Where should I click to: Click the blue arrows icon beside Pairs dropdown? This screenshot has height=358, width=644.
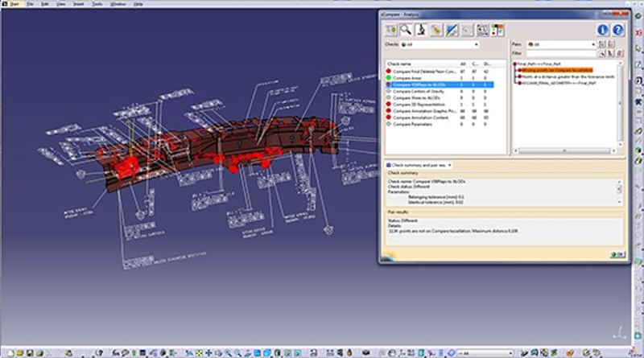click(602, 44)
